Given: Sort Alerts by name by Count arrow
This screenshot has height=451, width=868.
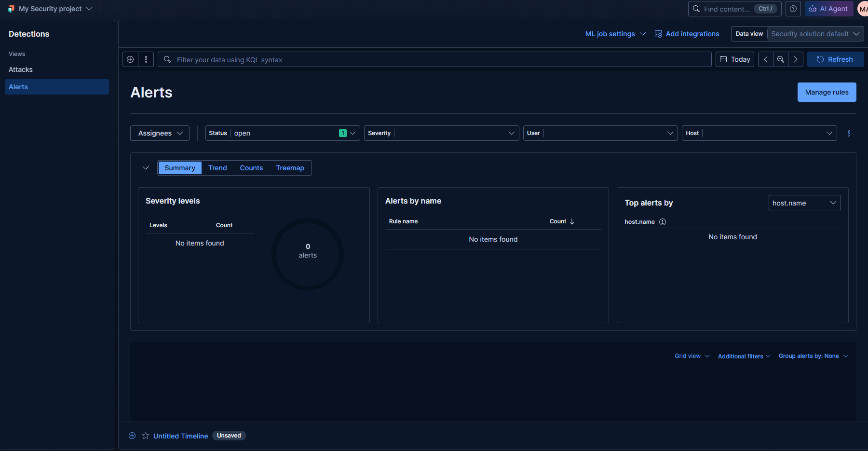Looking at the screenshot, I should [x=572, y=221].
